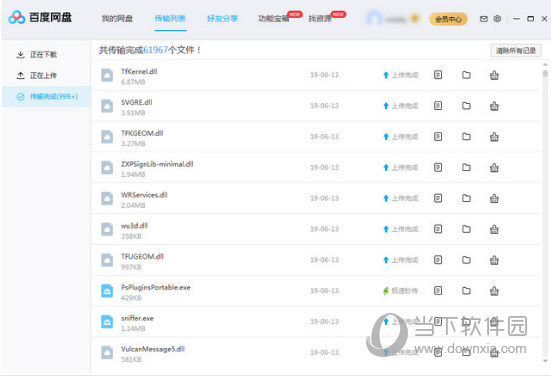Open file details for TfKernel.dll

click(x=438, y=75)
